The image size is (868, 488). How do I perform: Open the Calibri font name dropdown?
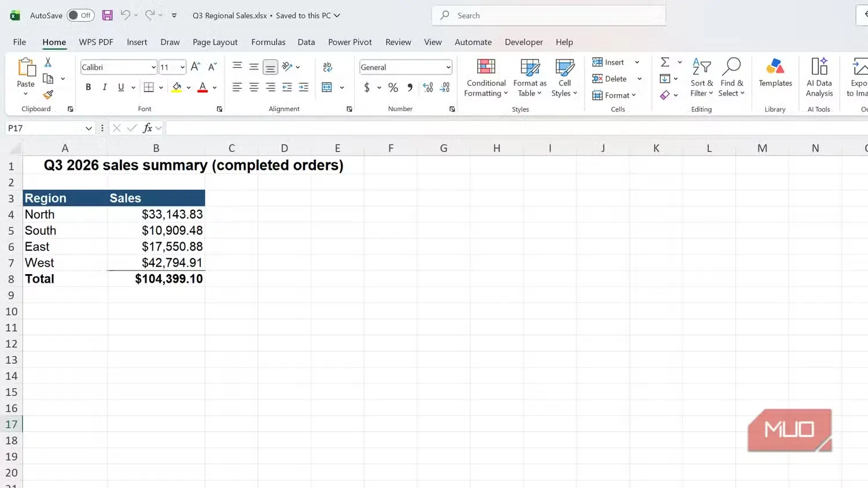pos(153,67)
